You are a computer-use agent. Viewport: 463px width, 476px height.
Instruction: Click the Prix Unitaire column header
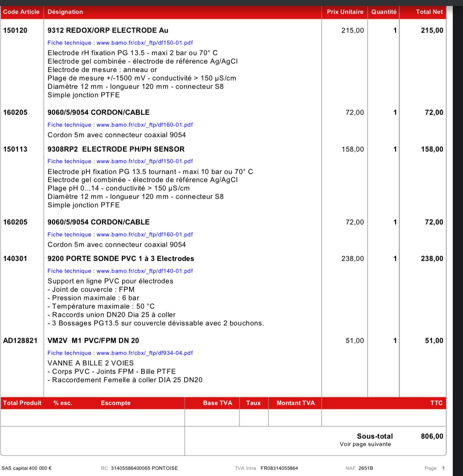tap(345, 12)
